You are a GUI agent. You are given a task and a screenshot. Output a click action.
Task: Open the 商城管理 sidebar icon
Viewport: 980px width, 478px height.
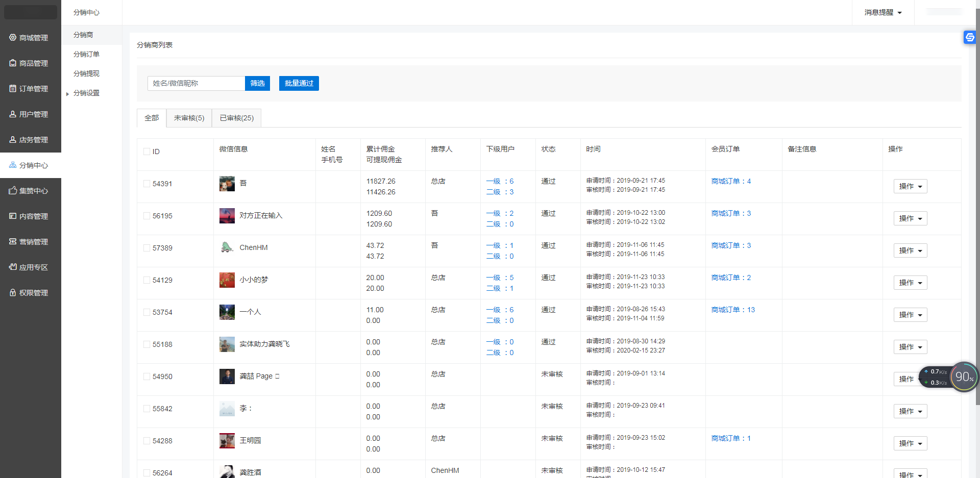[13, 37]
